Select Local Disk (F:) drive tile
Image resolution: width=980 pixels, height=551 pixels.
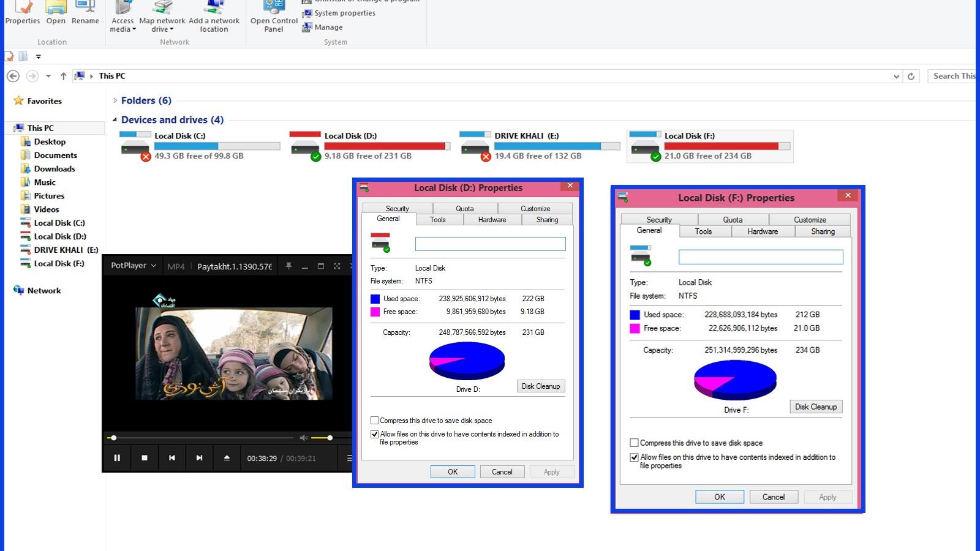[x=710, y=146]
